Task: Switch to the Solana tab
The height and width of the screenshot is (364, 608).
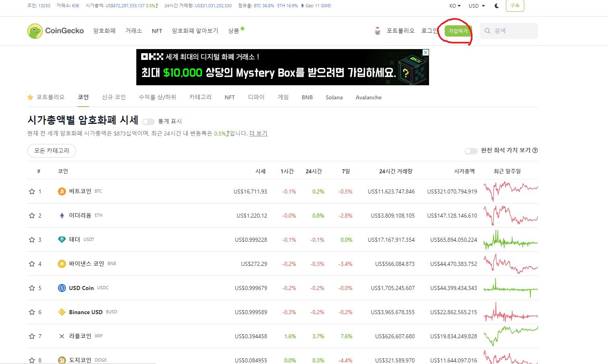Action: (x=334, y=97)
